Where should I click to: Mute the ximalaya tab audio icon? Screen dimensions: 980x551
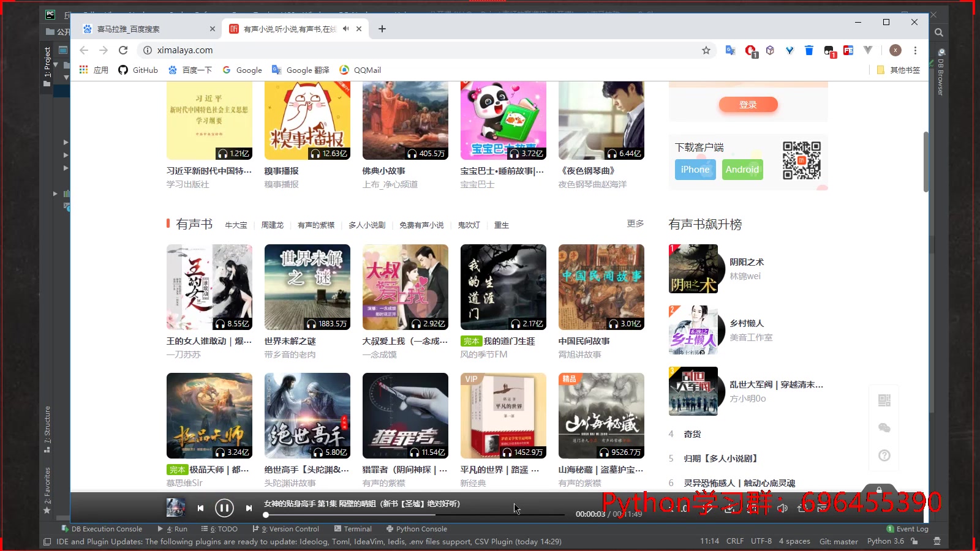tap(346, 29)
